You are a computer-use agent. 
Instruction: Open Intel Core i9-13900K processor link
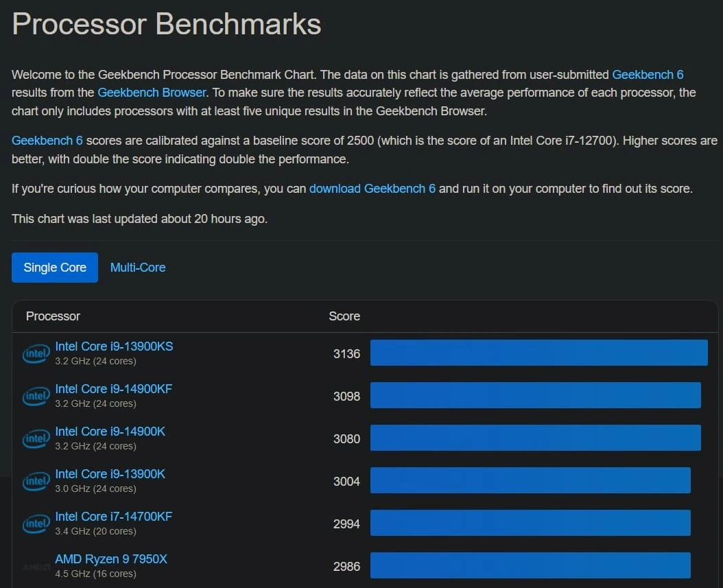pos(110,473)
